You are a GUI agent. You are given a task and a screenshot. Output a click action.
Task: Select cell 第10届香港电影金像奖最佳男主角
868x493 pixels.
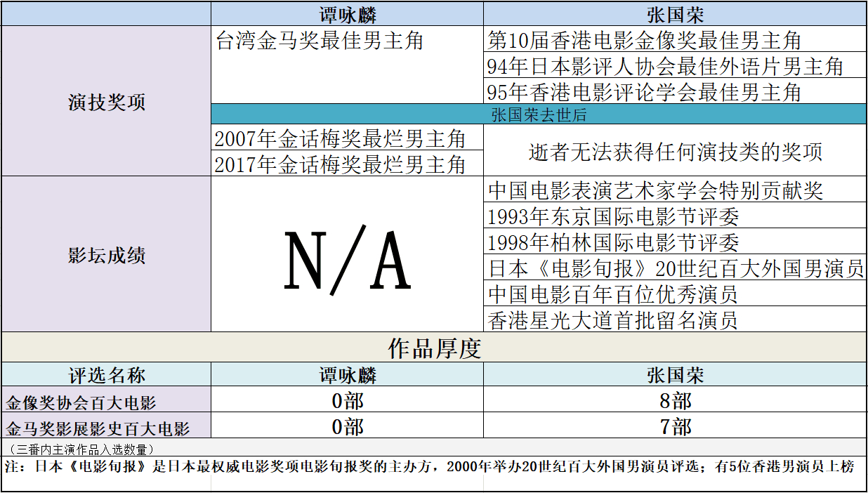[676, 39]
